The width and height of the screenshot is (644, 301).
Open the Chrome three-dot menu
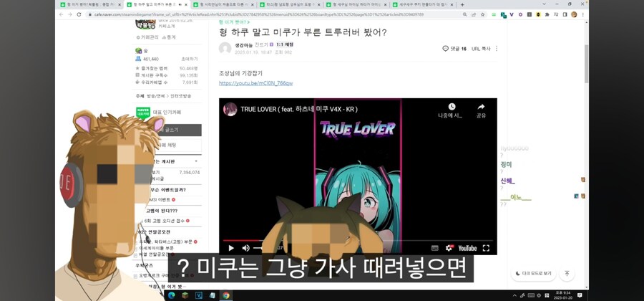(582, 14)
